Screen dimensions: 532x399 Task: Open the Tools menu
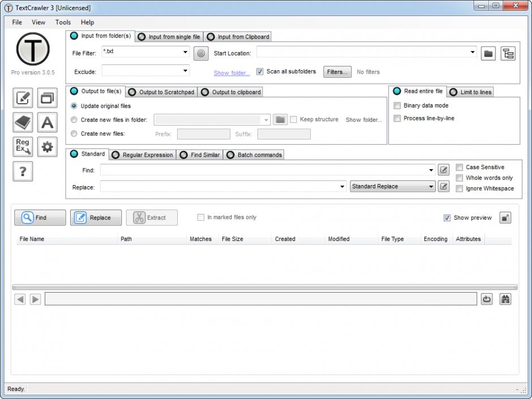63,23
